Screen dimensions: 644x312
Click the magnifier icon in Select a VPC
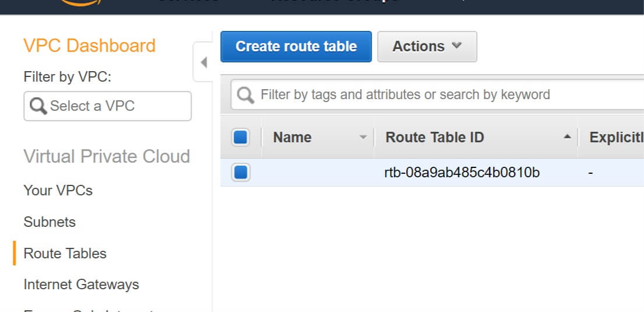[x=38, y=106]
